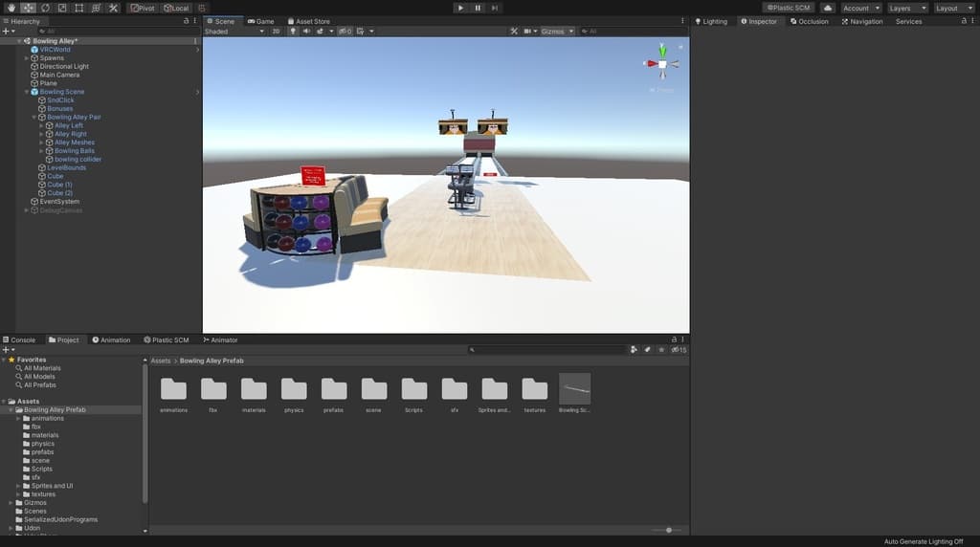Open the Scripts folder thumbnail
This screenshot has width=980, height=547.
coord(414,392)
